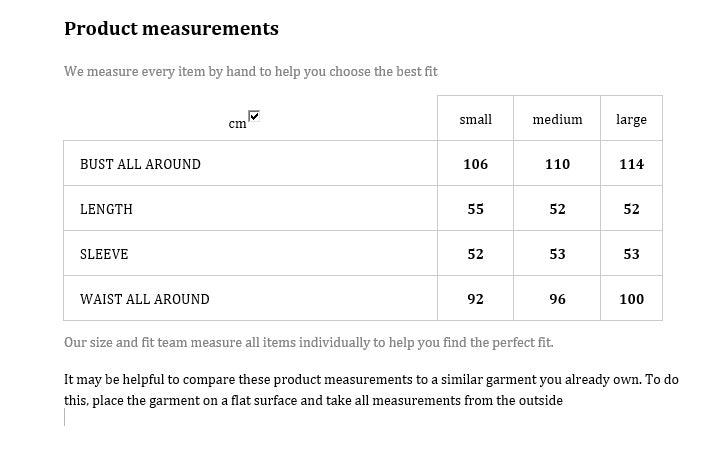Click the BUST ALL AROUND row label
This screenshot has height=452, width=719.
[140, 164]
